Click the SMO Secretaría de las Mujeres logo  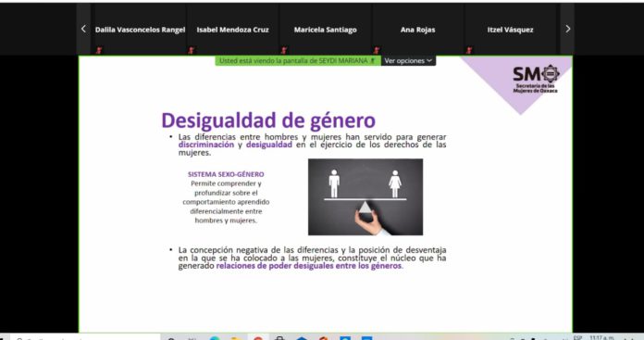click(536, 79)
